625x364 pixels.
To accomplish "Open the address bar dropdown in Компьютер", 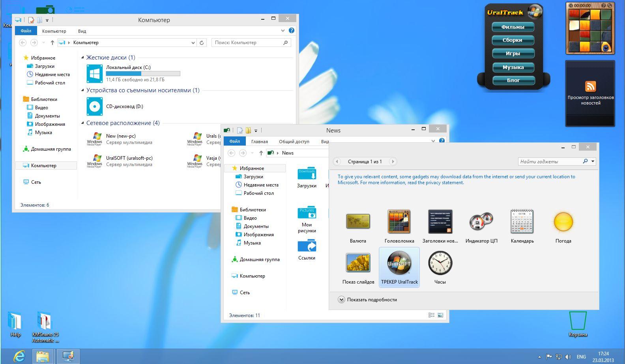I will 193,43.
